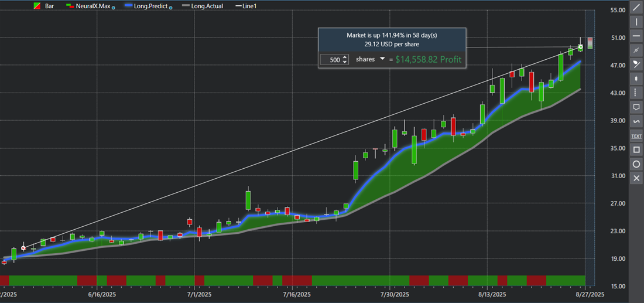Open the shares unit dropdown arrow
This screenshot has width=644, height=303.
[382, 59]
